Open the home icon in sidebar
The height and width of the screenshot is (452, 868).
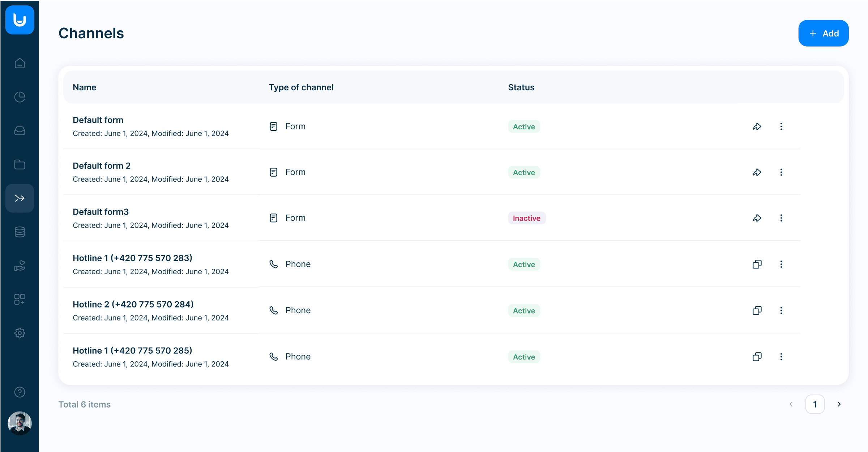pos(20,63)
